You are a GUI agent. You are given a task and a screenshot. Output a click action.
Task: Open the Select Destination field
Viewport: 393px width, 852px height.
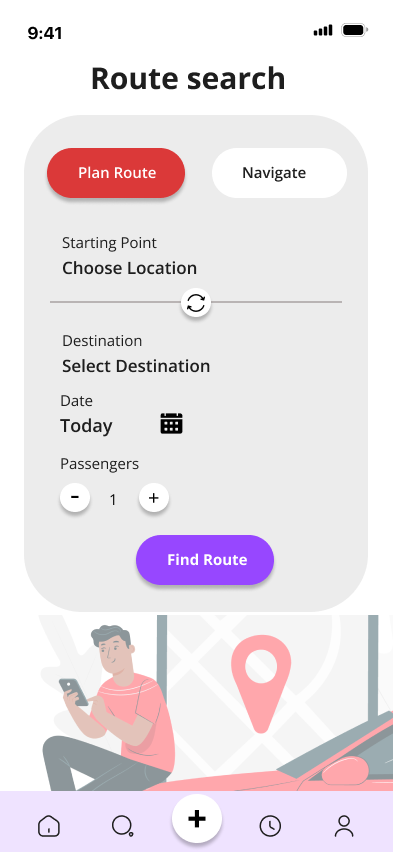136,366
